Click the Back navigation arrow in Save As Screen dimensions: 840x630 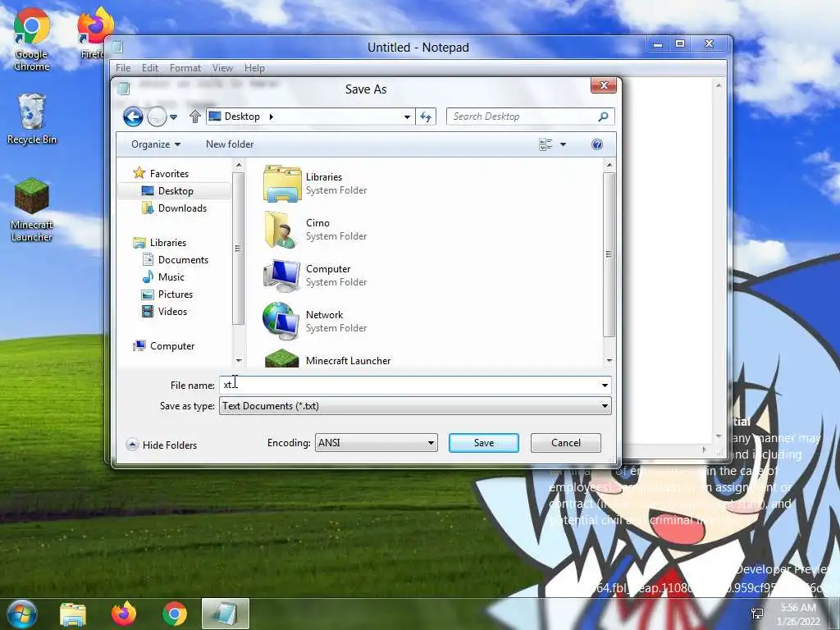tap(133, 116)
